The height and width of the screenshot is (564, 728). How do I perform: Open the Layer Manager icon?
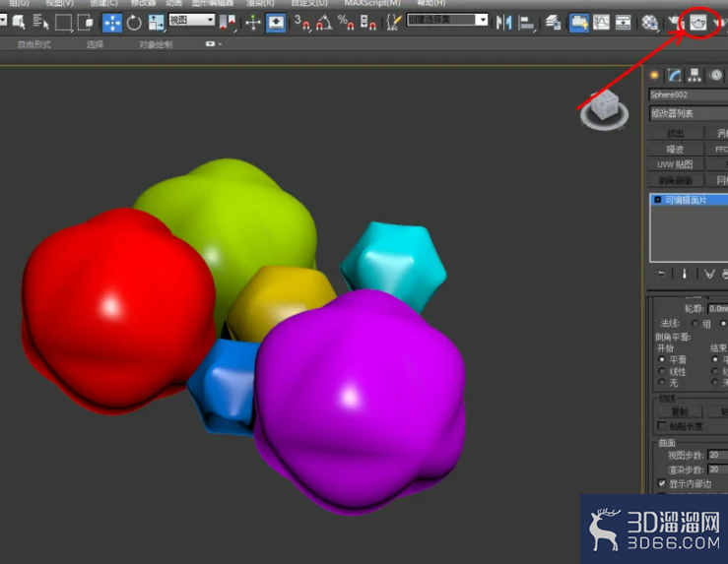pyautogui.click(x=553, y=22)
